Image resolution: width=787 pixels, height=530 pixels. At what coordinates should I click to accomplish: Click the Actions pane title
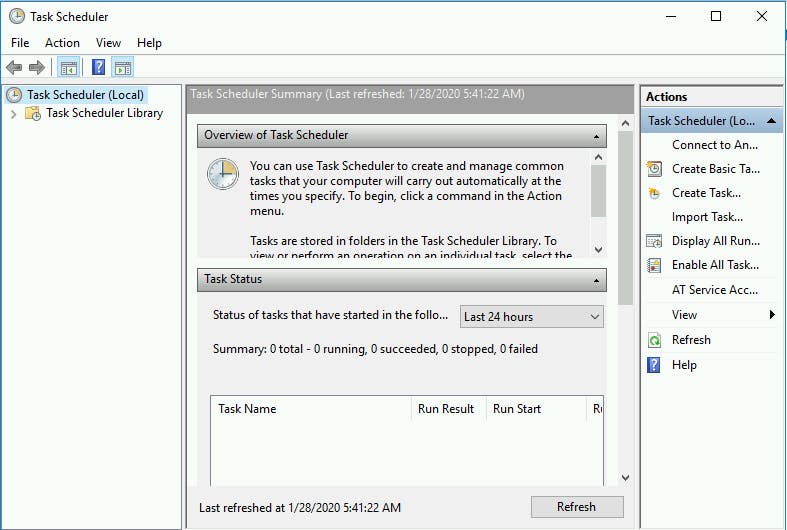click(667, 97)
